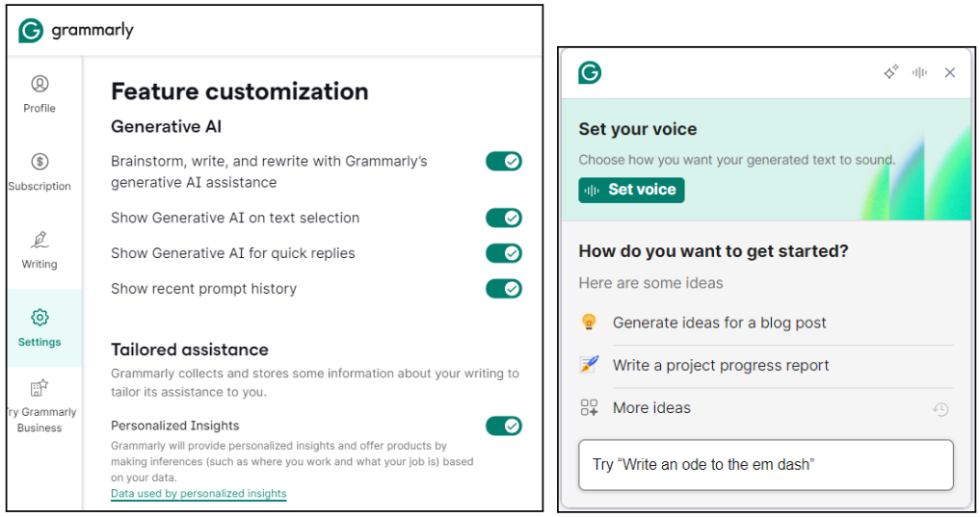The width and height of the screenshot is (980, 517).
Task: Open prompt history clock icon
Action: [940, 409]
